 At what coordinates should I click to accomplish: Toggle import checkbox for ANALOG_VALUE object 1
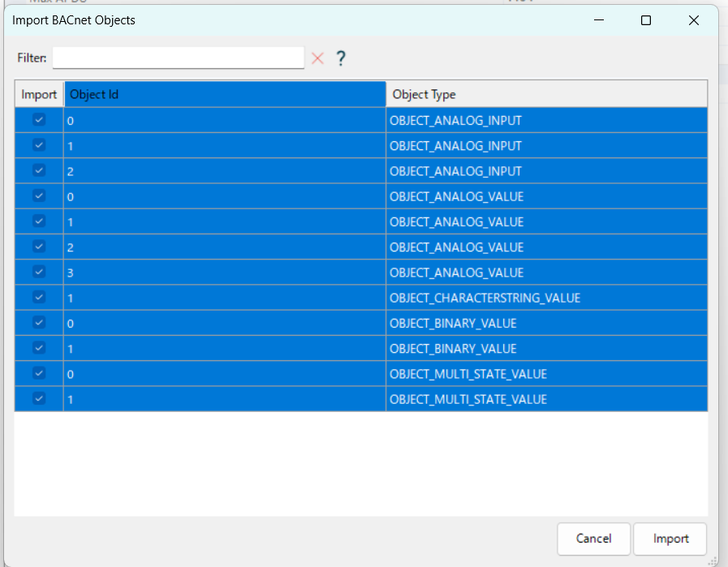[39, 221]
